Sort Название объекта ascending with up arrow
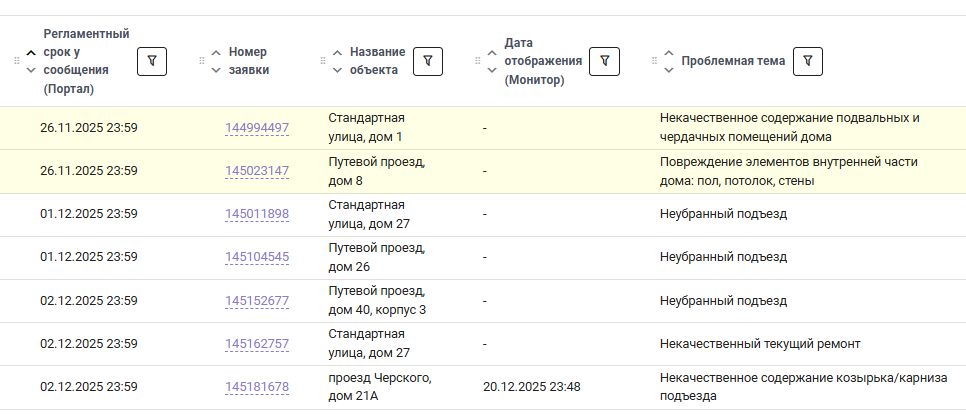Viewport: 966px width, 415px height. coord(337,53)
